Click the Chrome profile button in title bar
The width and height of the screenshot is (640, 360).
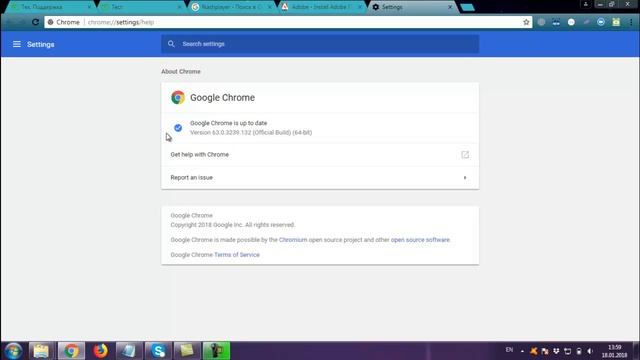click(x=586, y=4)
